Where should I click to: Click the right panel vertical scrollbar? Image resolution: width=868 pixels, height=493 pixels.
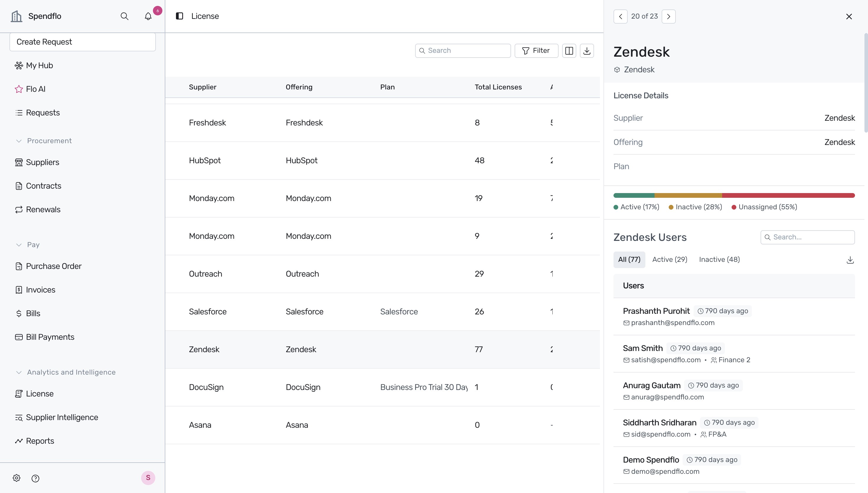click(866, 83)
